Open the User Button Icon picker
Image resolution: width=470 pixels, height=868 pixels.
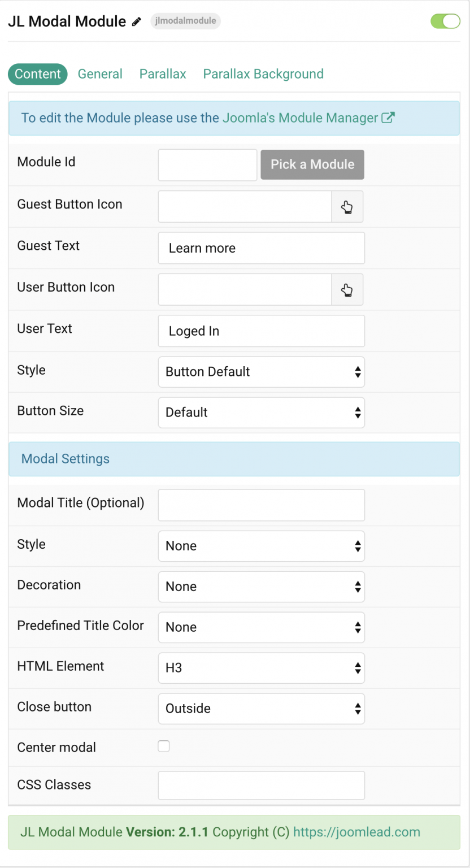pyautogui.click(x=347, y=289)
